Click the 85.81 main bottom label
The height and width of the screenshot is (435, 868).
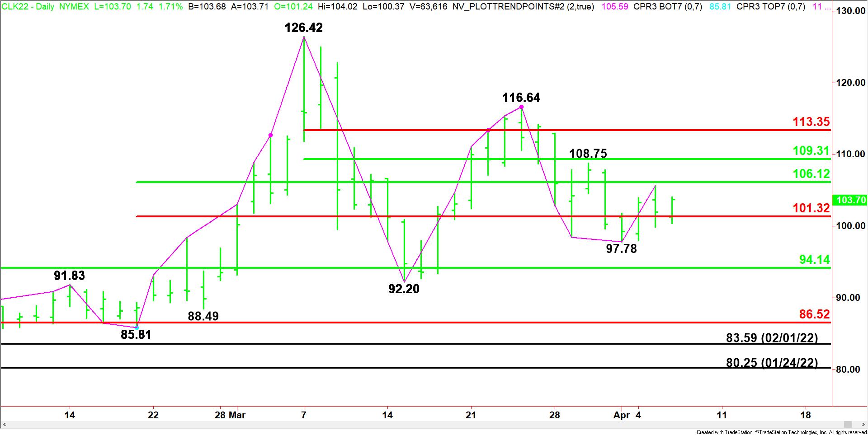pyautogui.click(x=136, y=335)
